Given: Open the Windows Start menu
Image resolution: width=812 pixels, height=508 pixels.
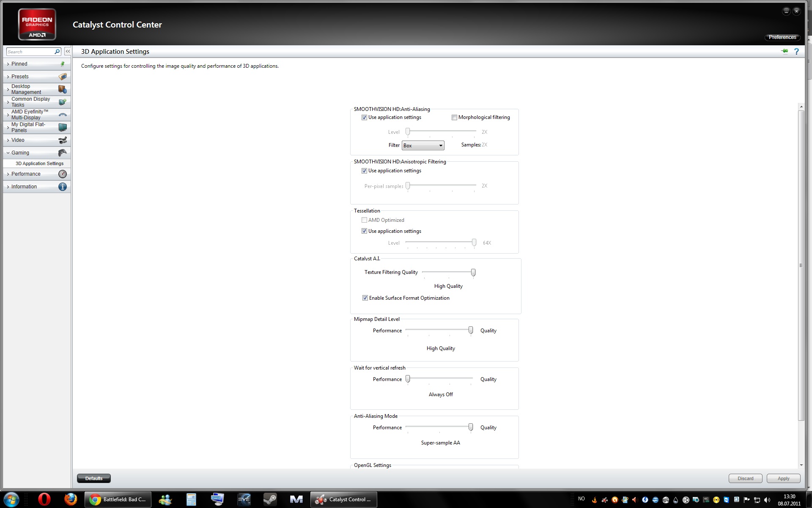Looking at the screenshot, I should point(11,500).
